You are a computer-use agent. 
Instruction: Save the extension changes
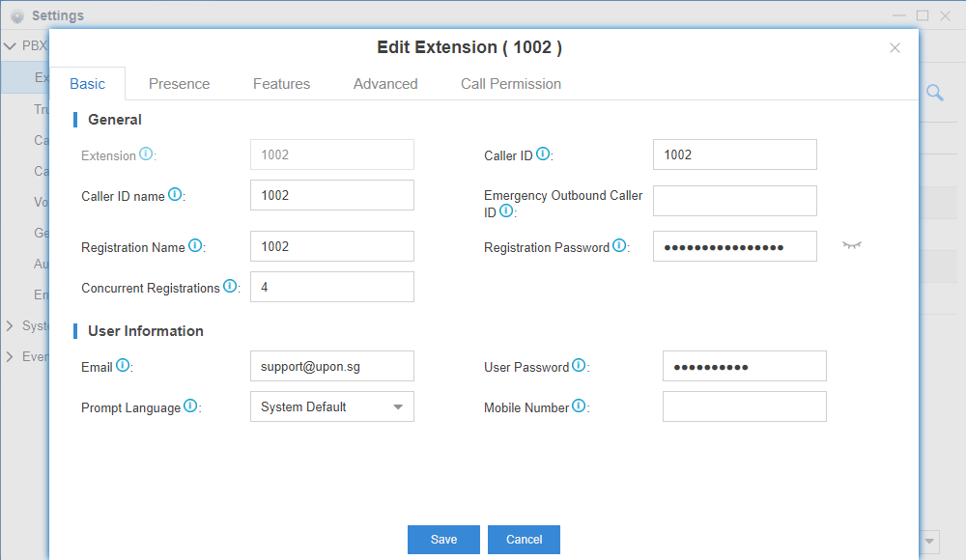[x=443, y=540]
